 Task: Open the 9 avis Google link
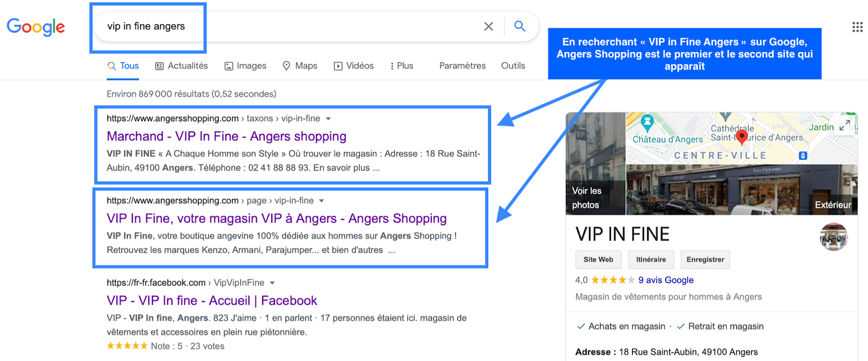(666, 280)
